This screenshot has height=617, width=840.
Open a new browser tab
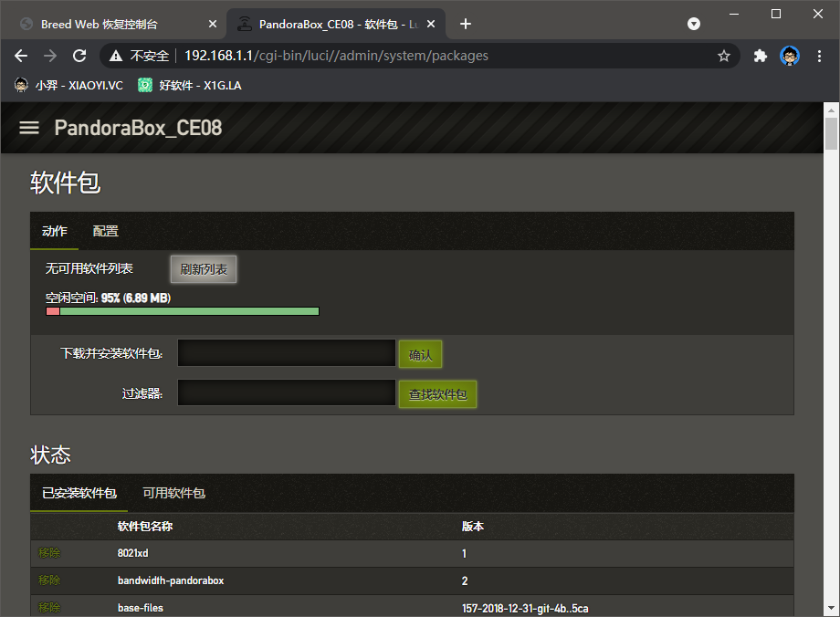[466, 24]
